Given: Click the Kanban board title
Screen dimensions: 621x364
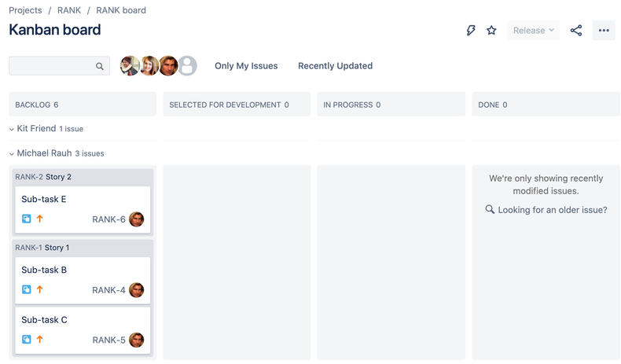Looking at the screenshot, I should [55, 30].
